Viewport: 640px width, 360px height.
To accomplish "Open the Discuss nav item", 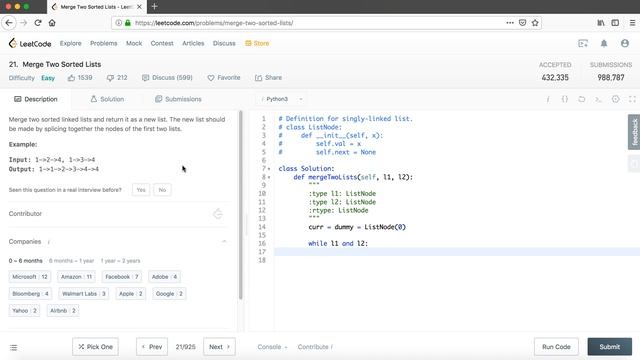I will [x=224, y=43].
